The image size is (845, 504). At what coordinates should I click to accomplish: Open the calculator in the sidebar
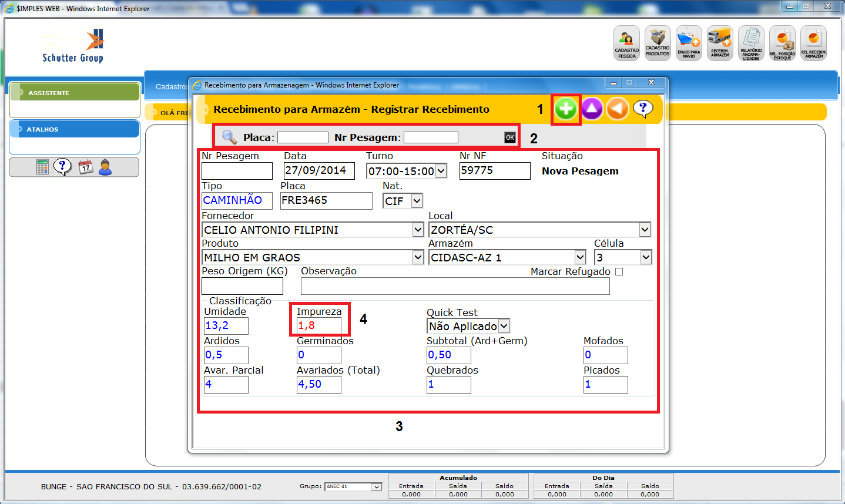click(x=42, y=167)
